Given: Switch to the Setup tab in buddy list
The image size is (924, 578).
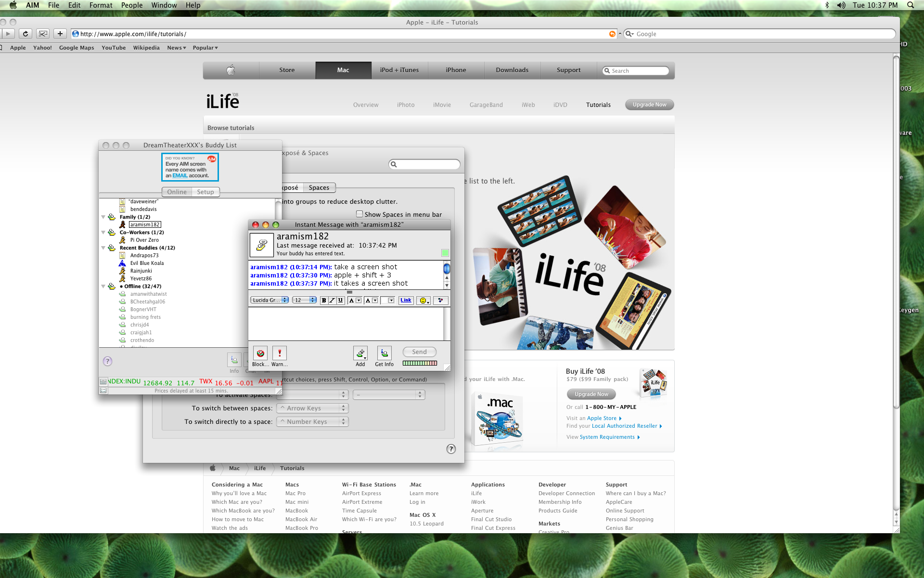Looking at the screenshot, I should click(205, 192).
